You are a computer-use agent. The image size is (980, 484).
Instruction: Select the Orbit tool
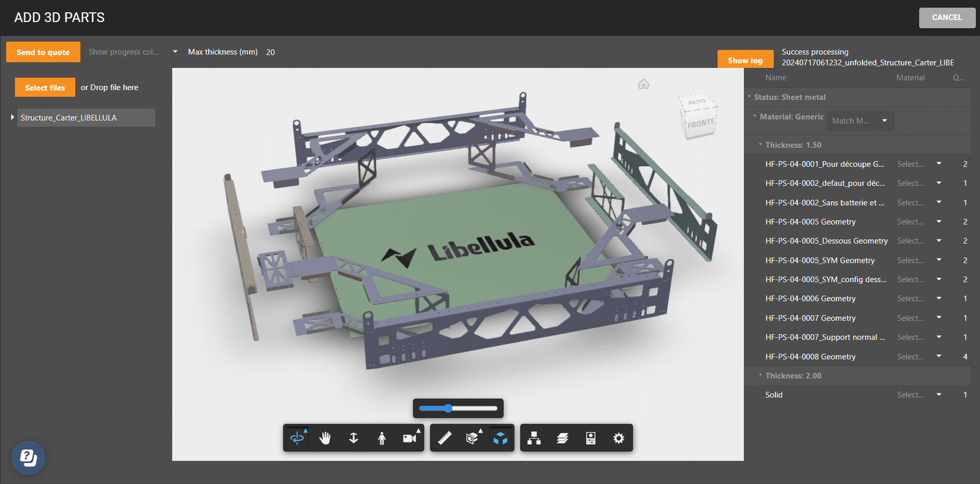297,438
